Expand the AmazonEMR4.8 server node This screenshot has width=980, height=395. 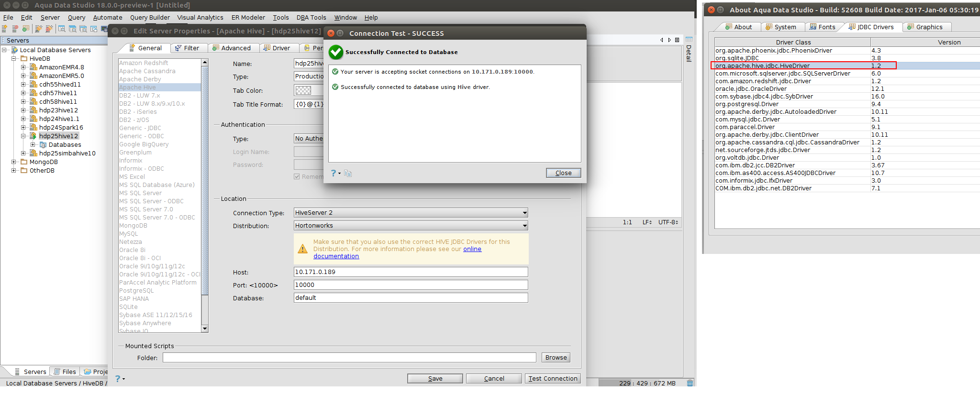(23, 67)
